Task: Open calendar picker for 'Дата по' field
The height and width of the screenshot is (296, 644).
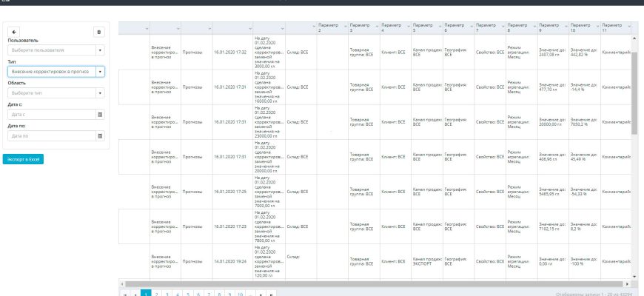Action: tap(100, 136)
